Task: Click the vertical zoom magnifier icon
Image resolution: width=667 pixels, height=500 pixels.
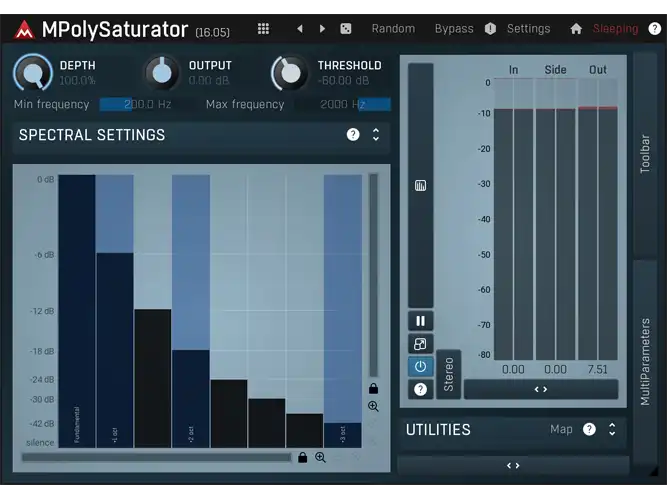Action: (x=373, y=406)
